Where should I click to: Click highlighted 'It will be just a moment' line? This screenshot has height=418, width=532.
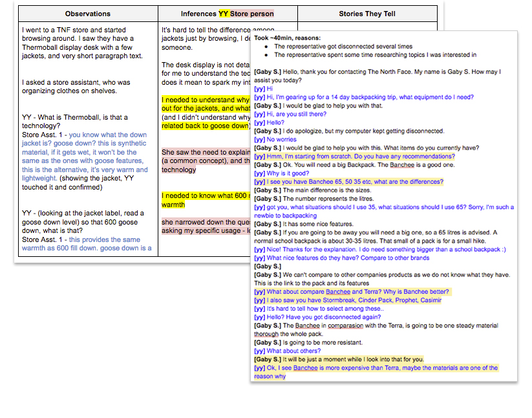click(x=339, y=360)
